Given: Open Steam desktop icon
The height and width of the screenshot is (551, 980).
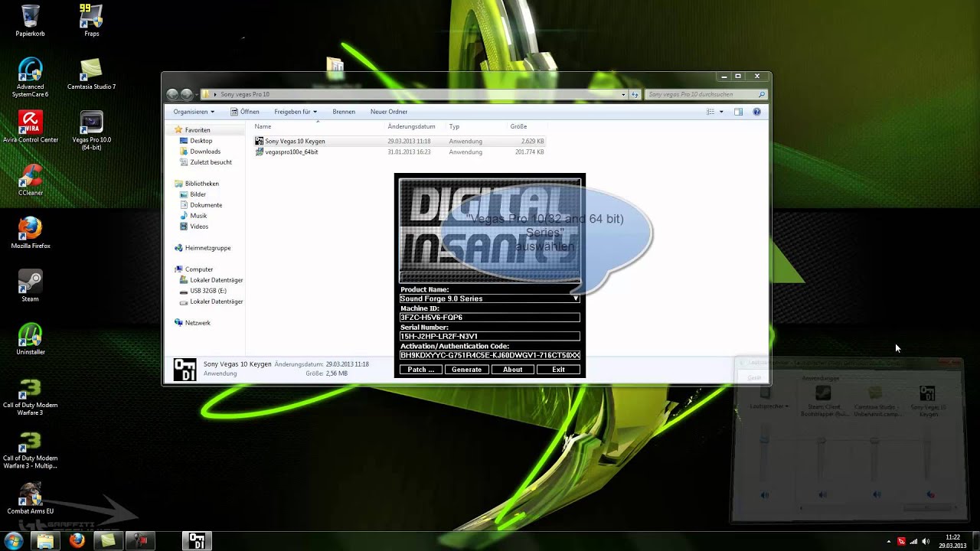Looking at the screenshot, I should coord(31,286).
